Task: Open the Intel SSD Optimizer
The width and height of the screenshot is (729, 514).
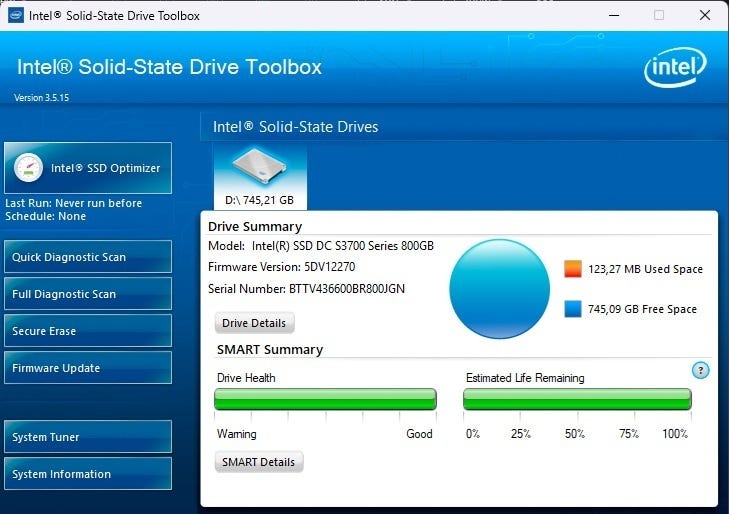Action: coord(88,168)
